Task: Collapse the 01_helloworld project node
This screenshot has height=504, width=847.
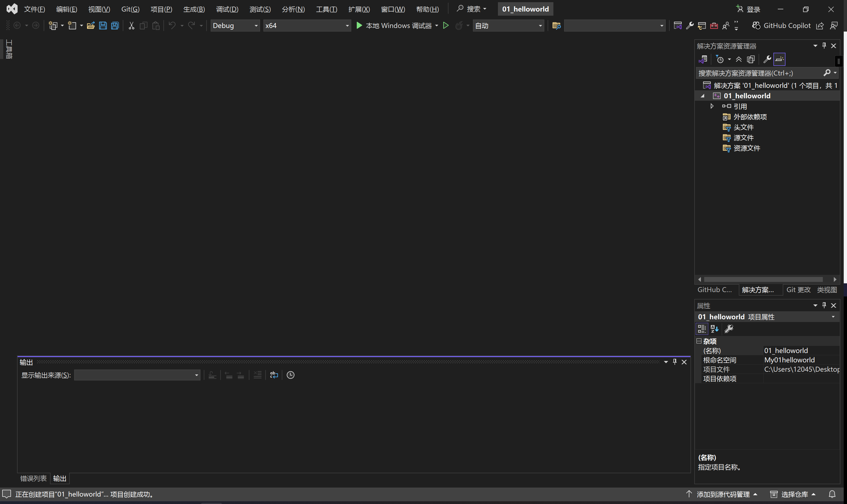Action: [x=703, y=96]
